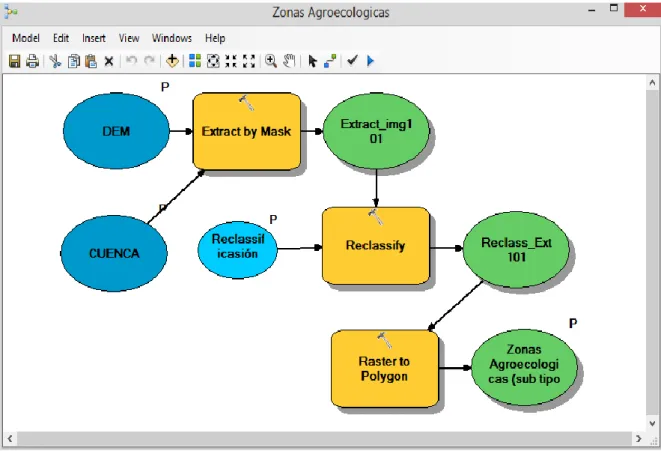This screenshot has height=451, width=661.
Task: Run the model with the blue arrow
Action: click(x=371, y=61)
